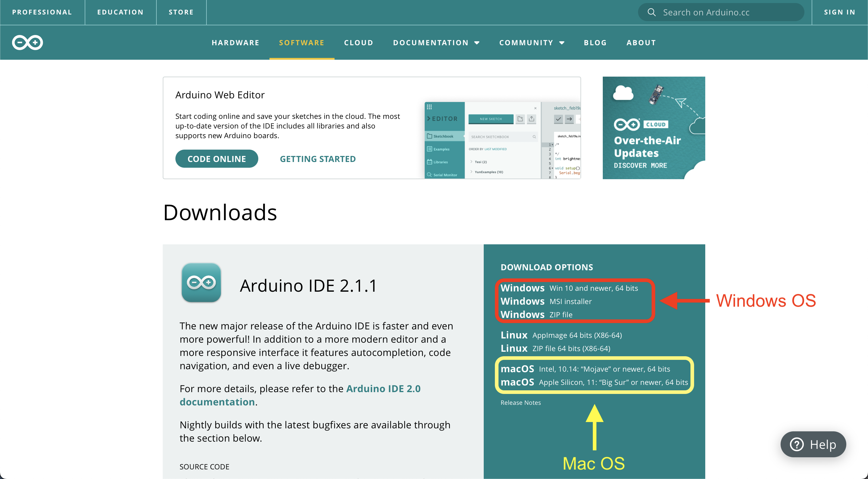Download the Windows ZIP file

pyautogui.click(x=536, y=314)
